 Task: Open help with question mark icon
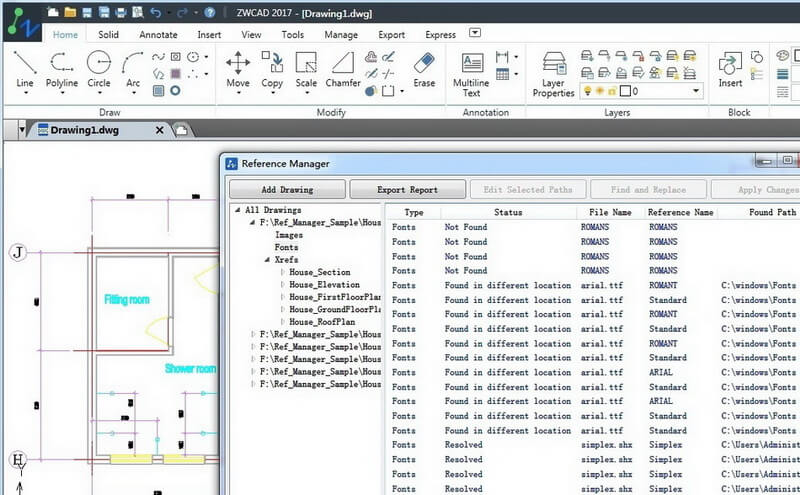209,12
